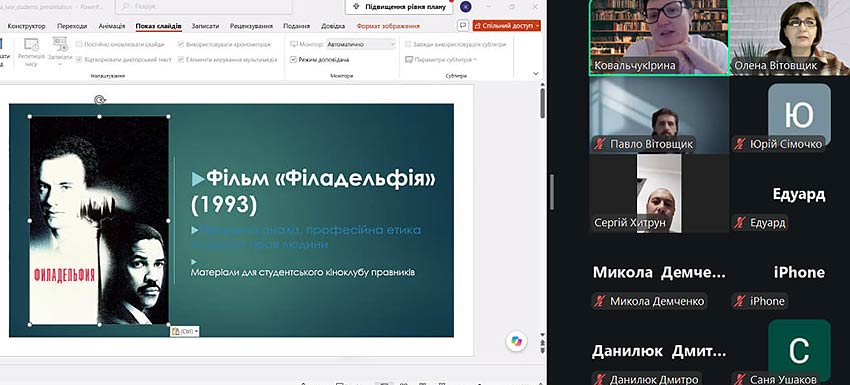This screenshot has height=385, width=850.
Task: Click the Rehearse Timings (Репетиція часу) icon
Action: (x=31, y=44)
